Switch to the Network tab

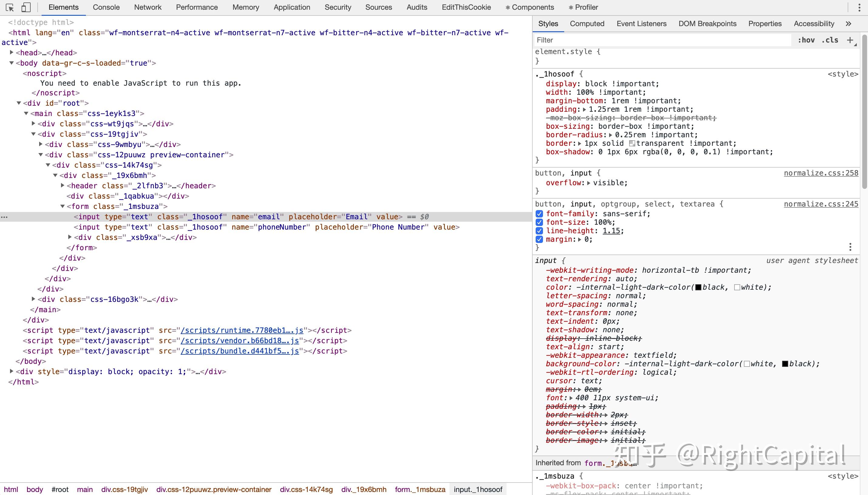coord(147,8)
